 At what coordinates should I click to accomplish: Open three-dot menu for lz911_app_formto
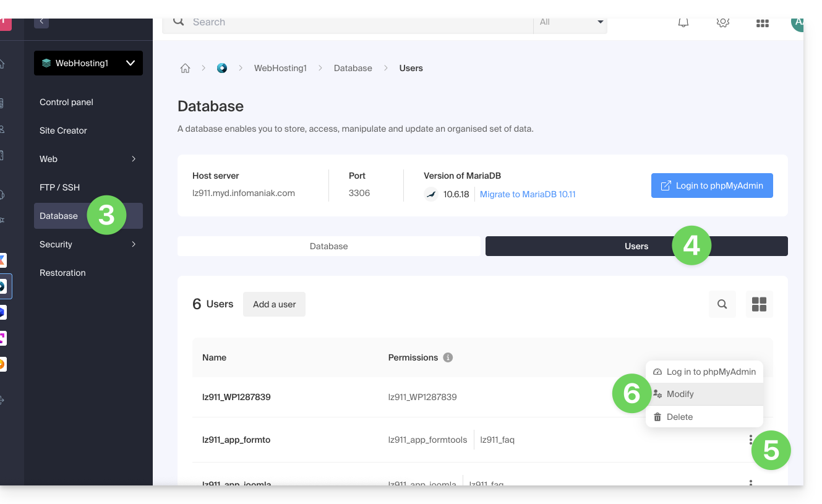pyautogui.click(x=750, y=440)
